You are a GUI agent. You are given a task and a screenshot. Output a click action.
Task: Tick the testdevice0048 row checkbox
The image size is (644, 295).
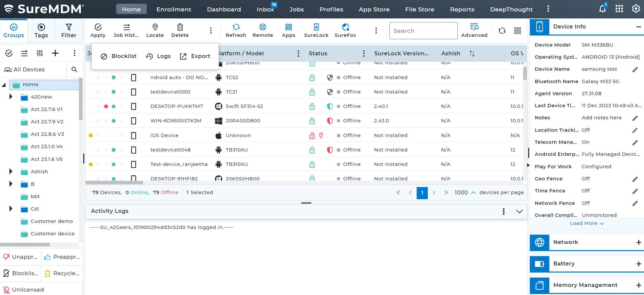pyautogui.click(x=133, y=150)
